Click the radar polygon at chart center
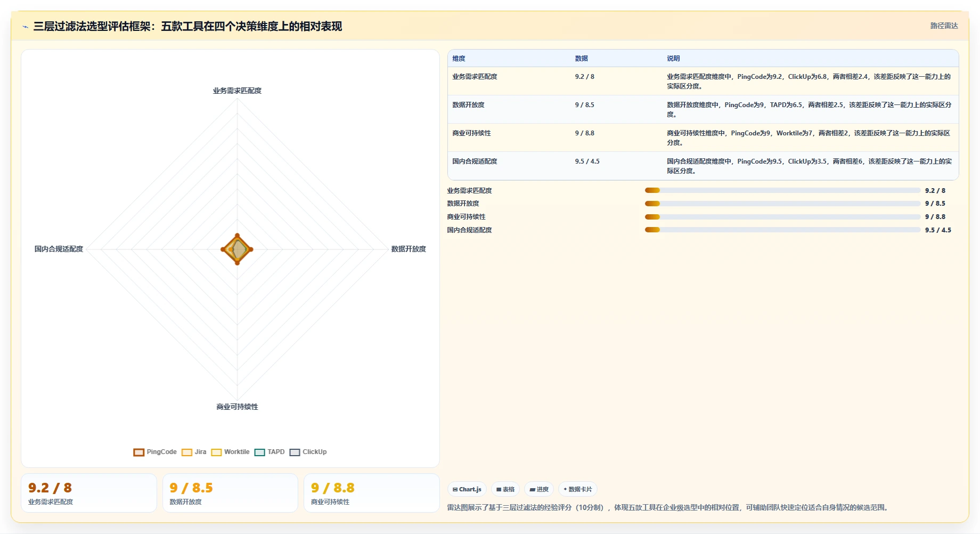 [x=237, y=249]
